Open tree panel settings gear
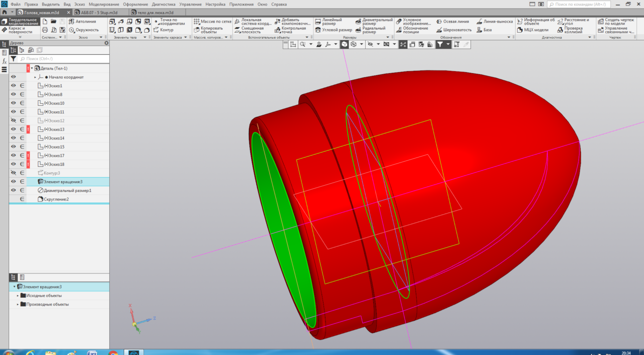644x355 pixels. [x=106, y=43]
